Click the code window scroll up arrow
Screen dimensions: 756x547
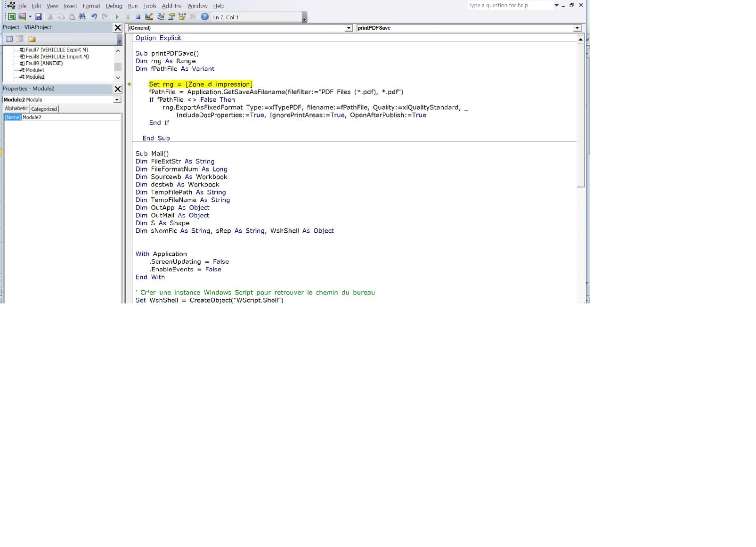pos(581,40)
